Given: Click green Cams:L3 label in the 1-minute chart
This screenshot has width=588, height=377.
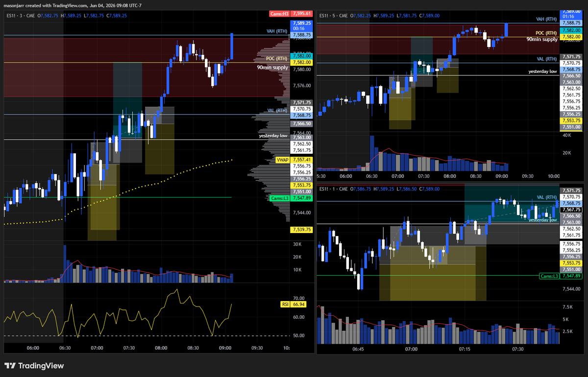Looking at the screenshot, I should point(549,276).
